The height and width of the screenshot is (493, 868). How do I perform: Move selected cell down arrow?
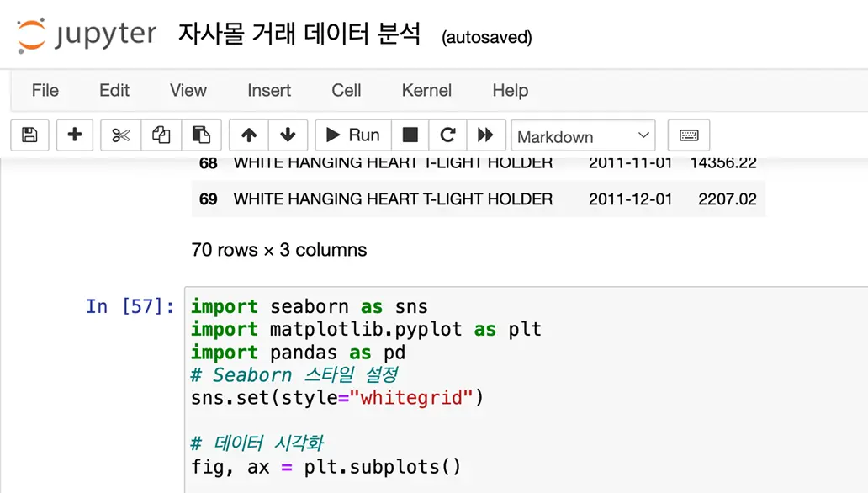point(288,135)
